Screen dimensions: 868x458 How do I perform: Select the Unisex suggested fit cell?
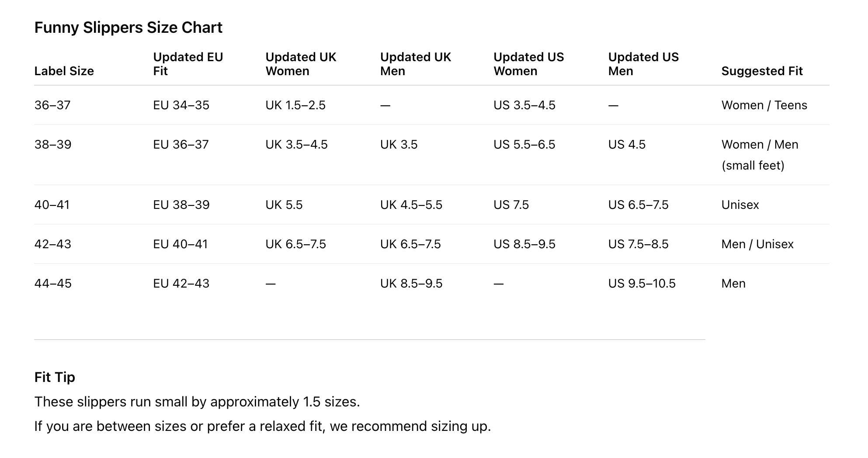click(740, 205)
